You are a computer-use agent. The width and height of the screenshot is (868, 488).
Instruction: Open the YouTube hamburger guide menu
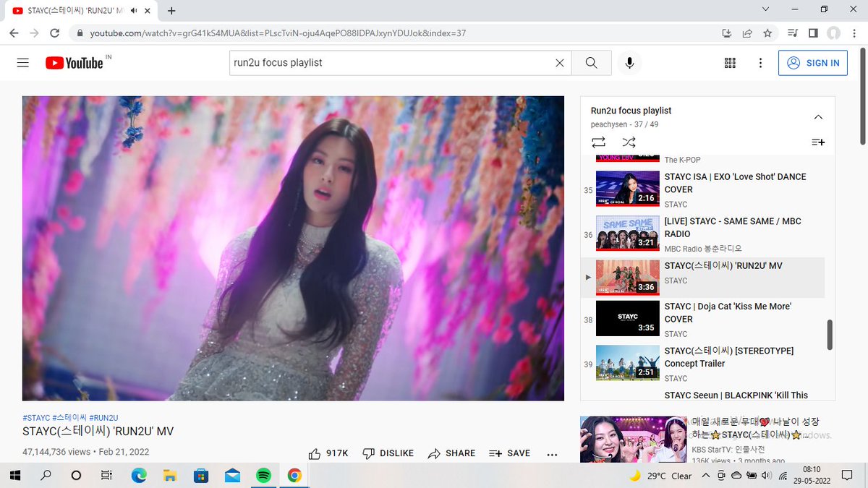[x=22, y=63]
